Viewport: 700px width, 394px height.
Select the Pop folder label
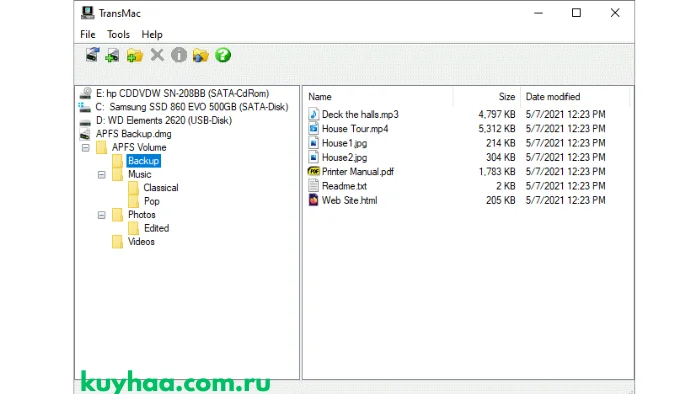pyautogui.click(x=152, y=201)
